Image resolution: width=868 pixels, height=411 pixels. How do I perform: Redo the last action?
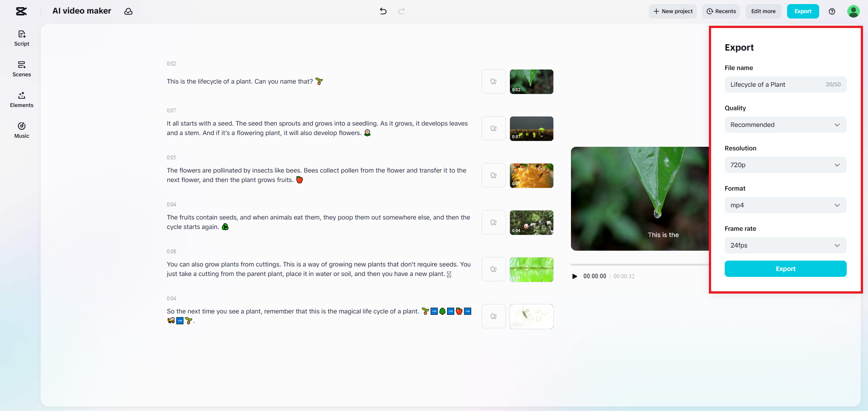401,11
